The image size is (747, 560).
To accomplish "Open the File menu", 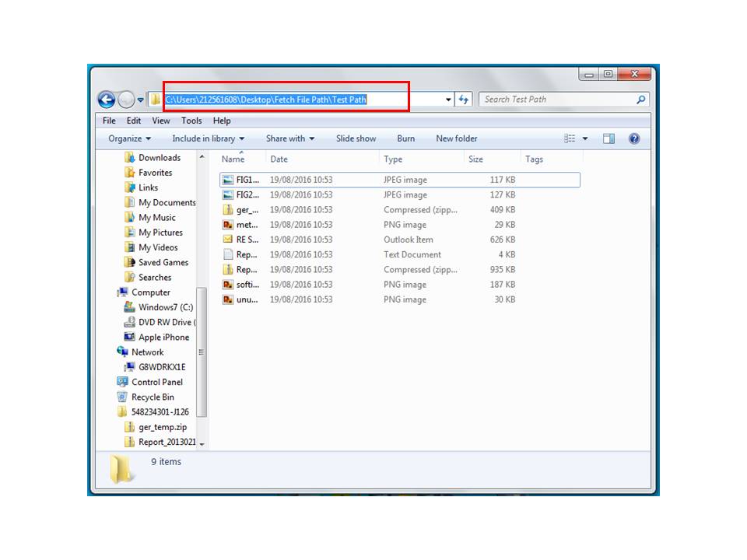I will [x=108, y=121].
